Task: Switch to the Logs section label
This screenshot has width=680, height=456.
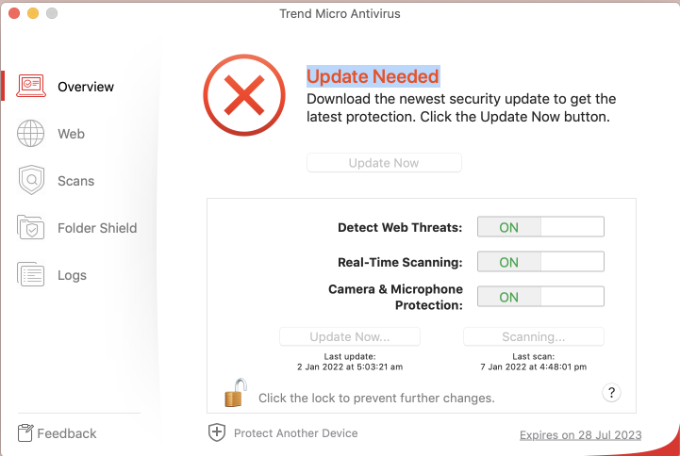Action: point(72,275)
